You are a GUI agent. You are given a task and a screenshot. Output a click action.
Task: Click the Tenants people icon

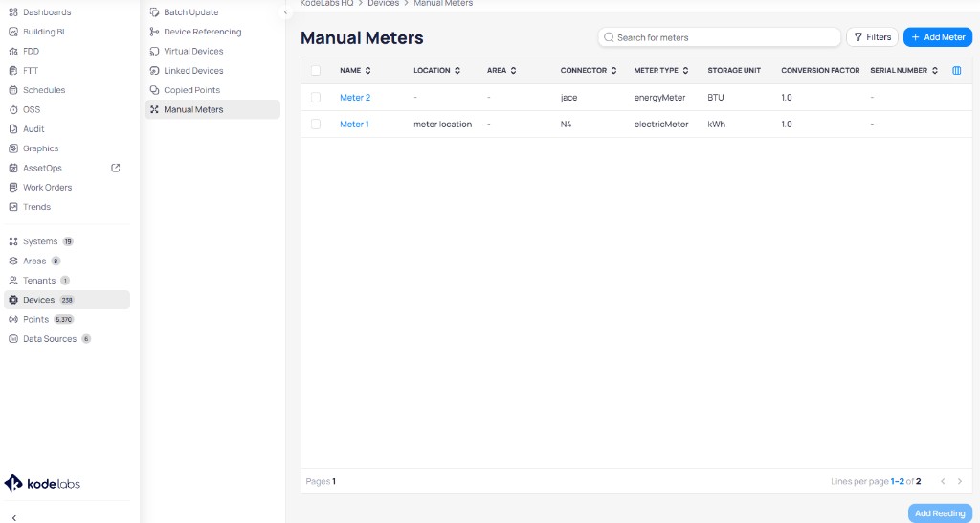click(13, 281)
